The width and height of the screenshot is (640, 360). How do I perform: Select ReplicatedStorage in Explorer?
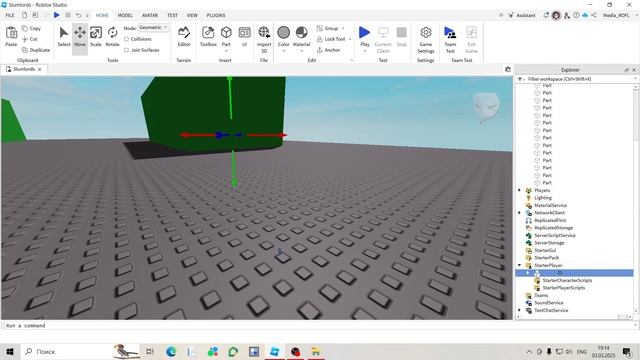click(553, 228)
